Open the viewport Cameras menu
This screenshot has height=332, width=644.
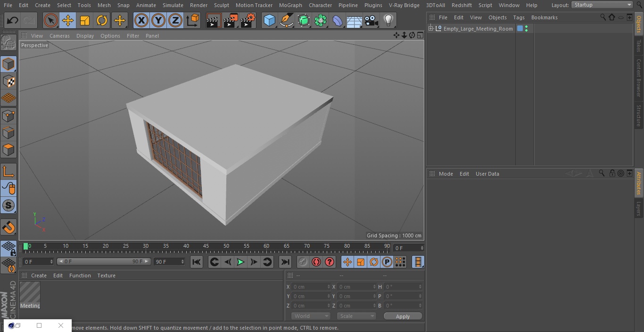tap(59, 36)
